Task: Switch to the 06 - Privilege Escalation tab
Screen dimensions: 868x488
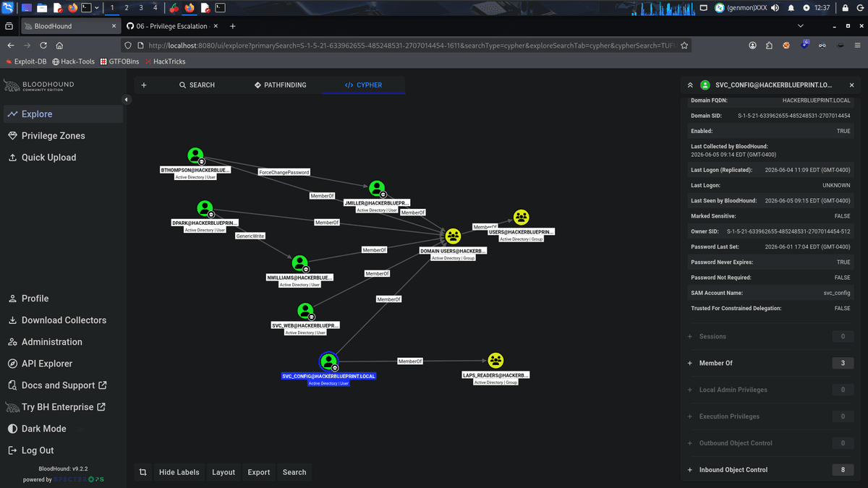Action: [x=171, y=26]
